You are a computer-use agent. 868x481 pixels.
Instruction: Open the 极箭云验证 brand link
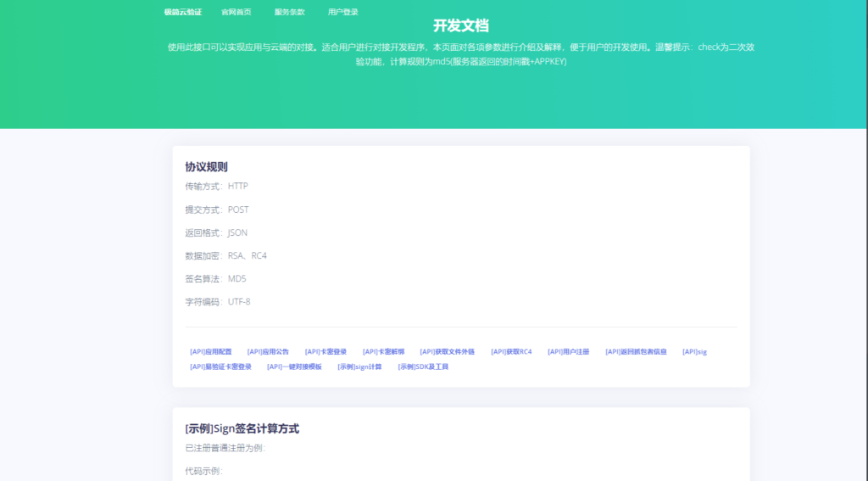tap(183, 12)
